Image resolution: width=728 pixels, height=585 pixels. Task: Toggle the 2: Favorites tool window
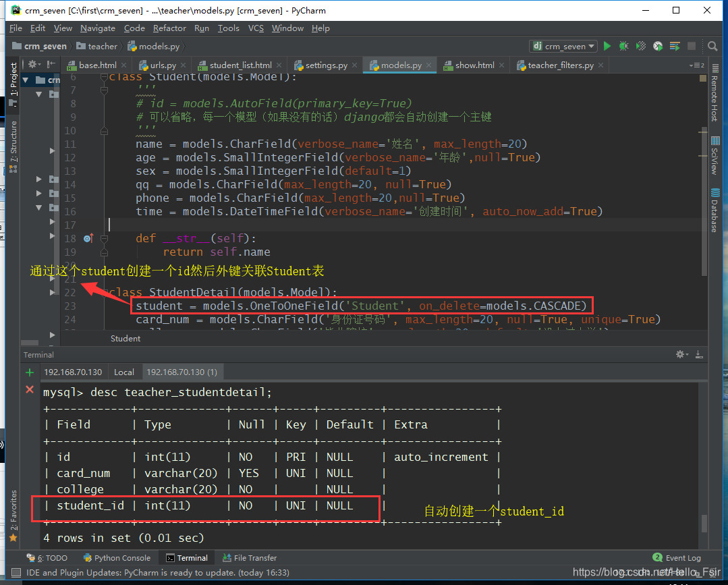(13, 516)
